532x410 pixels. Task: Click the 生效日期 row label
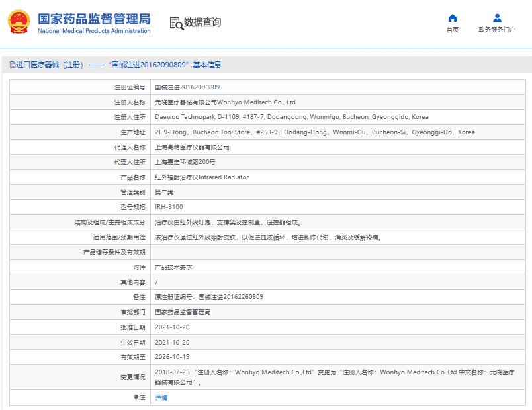point(132,342)
